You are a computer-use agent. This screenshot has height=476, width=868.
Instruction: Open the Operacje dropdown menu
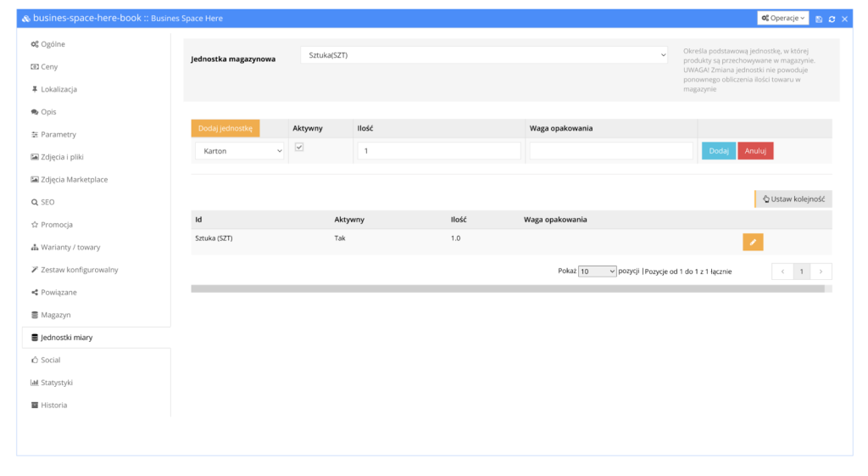[782, 18]
